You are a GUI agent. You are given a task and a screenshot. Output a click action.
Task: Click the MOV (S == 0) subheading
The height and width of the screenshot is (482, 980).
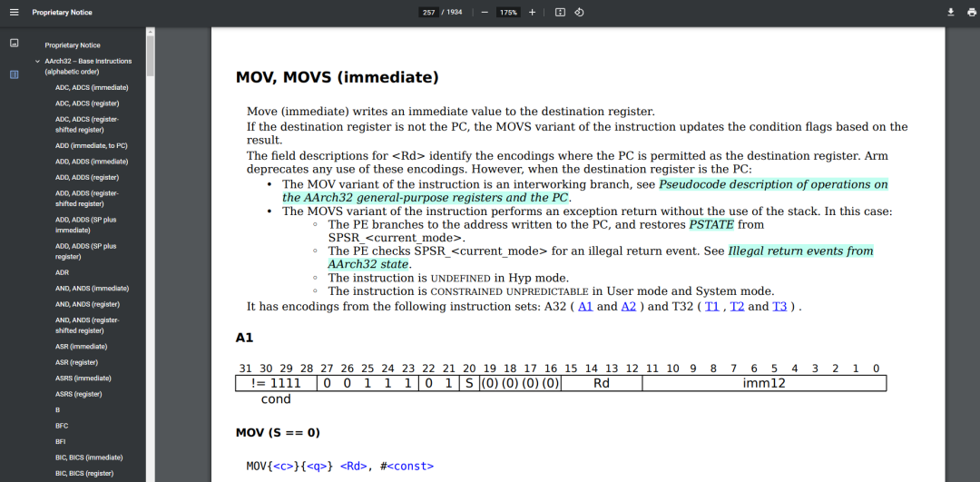[279, 433]
